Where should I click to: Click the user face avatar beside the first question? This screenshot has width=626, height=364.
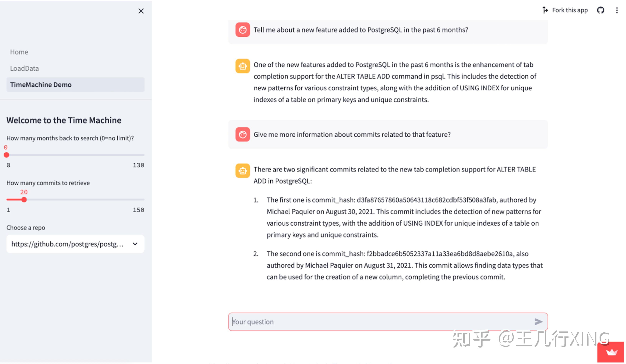[x=243, y=30]
